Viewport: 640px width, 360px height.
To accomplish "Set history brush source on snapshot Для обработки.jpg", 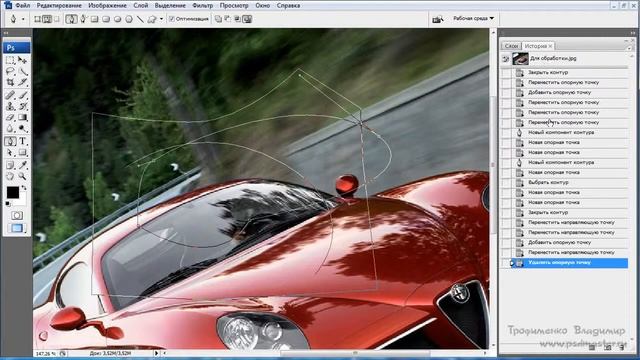I will [506, 59].
